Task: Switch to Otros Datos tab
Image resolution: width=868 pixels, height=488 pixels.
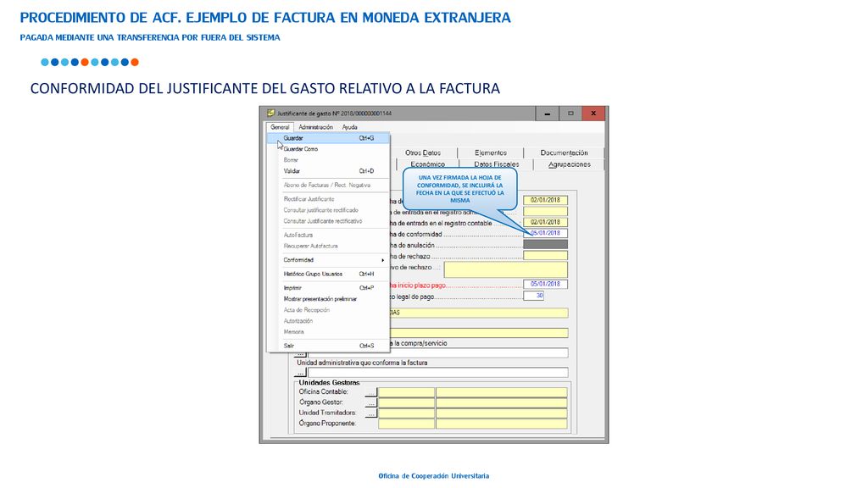Action: (x=423, y=152)
